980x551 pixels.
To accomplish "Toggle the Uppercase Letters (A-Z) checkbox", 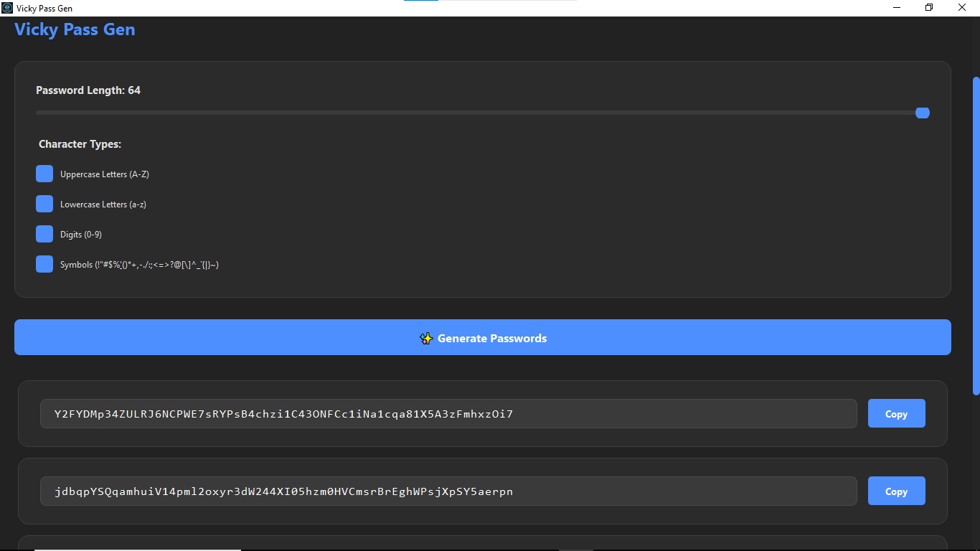I will click(x=44, y=174).
